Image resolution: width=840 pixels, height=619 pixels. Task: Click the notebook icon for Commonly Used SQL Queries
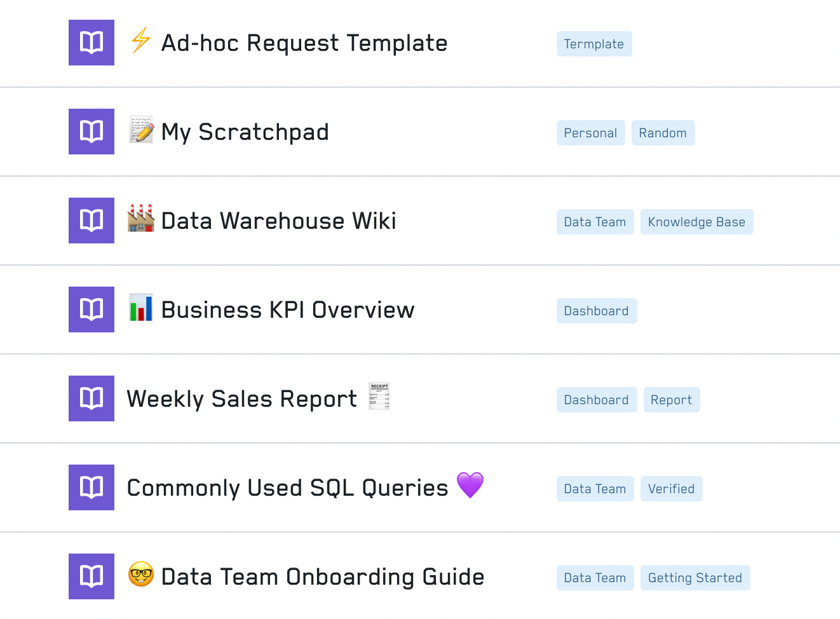click(91, 487)
